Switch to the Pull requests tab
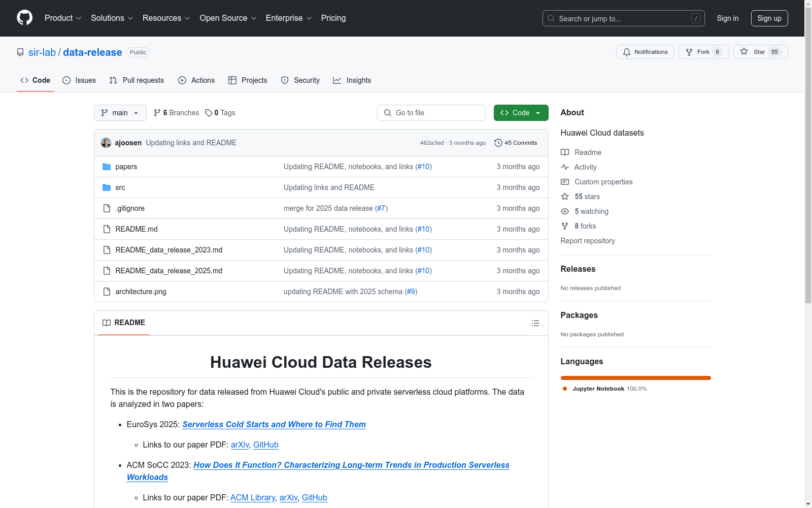 pos(137,80)
